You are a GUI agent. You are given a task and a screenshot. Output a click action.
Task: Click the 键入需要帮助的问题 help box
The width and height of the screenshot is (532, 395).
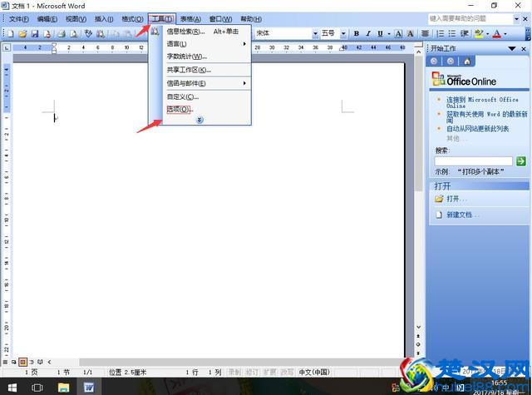tap(470, 18)
